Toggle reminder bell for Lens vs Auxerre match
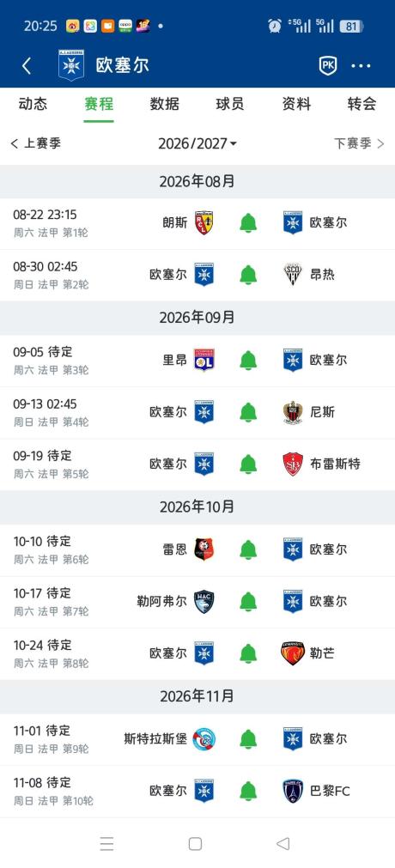395x868 pixels. point(248,223)
